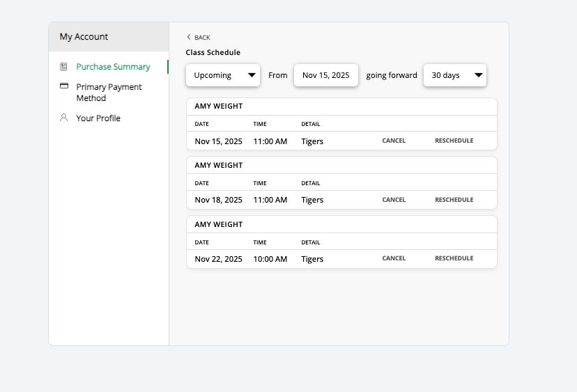Viewport: 577px width, 392px height.
Task: Cancel the Nov 15, 2025 Tigers class
Action: pyautogui.click(x=394, y=141)
